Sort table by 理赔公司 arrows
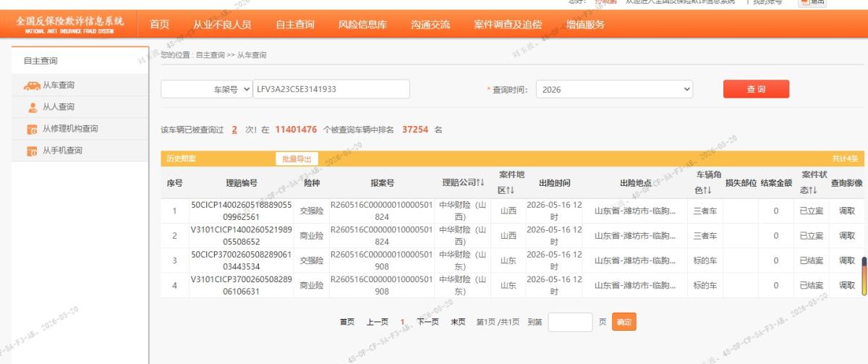The height and width of the screenshot is (364, 868). point(480,182)
